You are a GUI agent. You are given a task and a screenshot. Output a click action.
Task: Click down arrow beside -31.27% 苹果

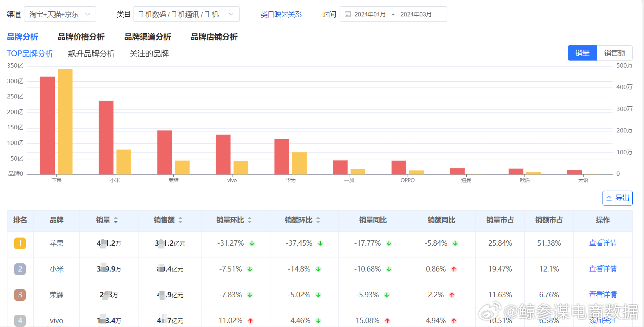(252, 243)
